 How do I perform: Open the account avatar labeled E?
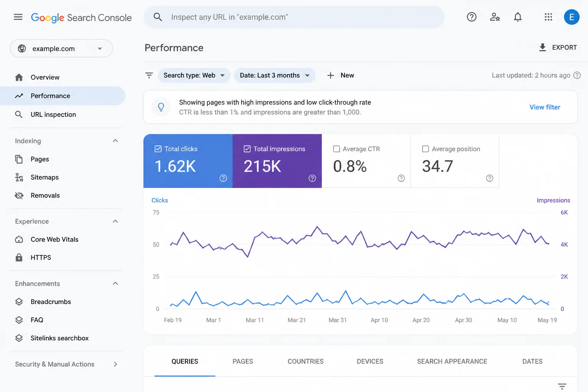tap(572, 17)
